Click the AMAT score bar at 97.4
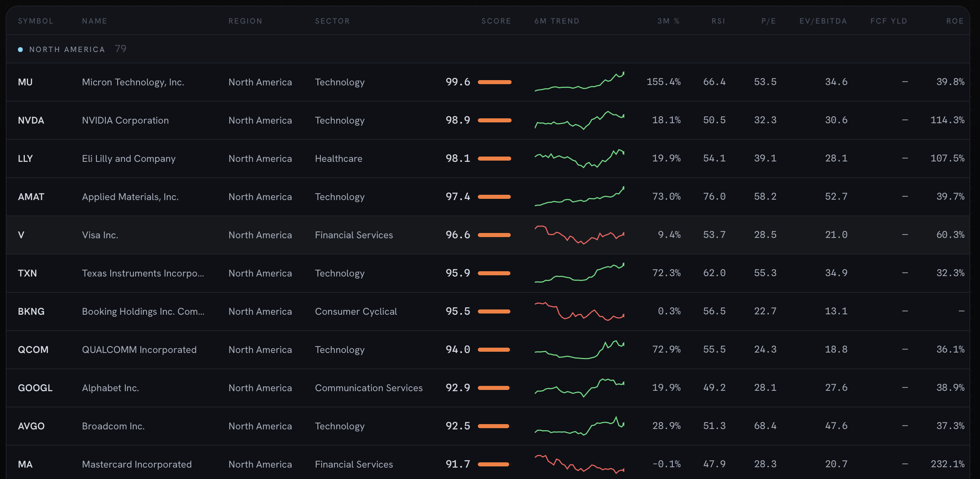The width and height of the screenshot is (980, 479). [x=494, y=197]
